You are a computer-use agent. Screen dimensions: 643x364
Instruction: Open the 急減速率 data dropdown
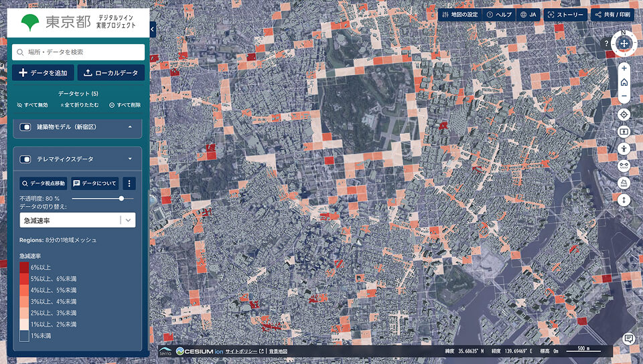(78, 220)
